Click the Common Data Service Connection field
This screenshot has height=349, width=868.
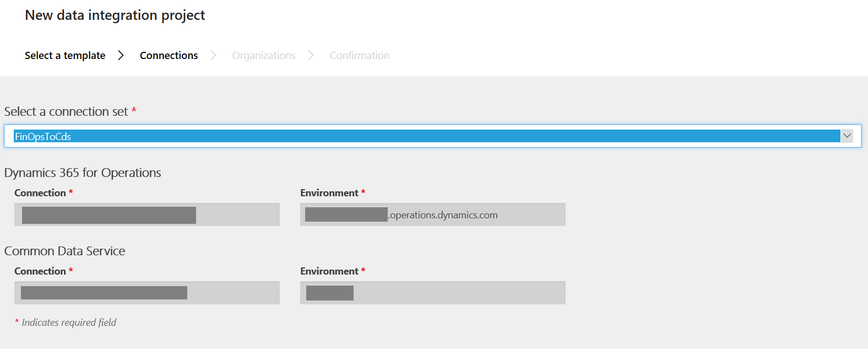(147, 293)
